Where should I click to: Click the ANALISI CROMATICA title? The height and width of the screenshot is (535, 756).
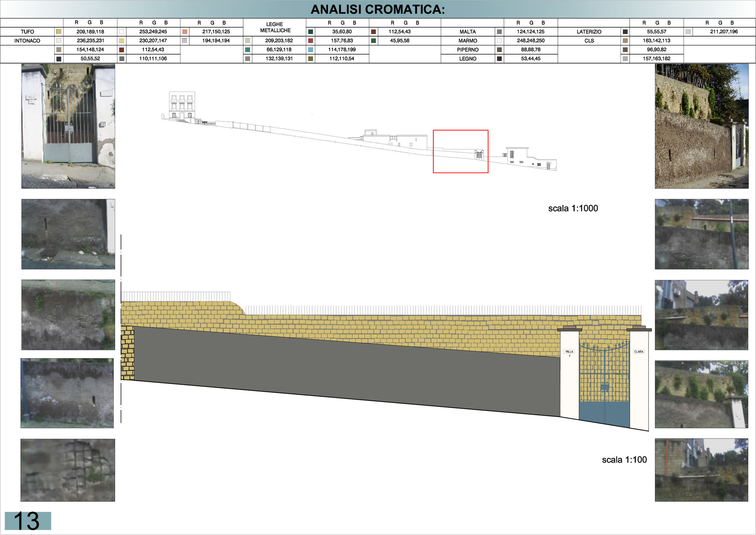378,9
